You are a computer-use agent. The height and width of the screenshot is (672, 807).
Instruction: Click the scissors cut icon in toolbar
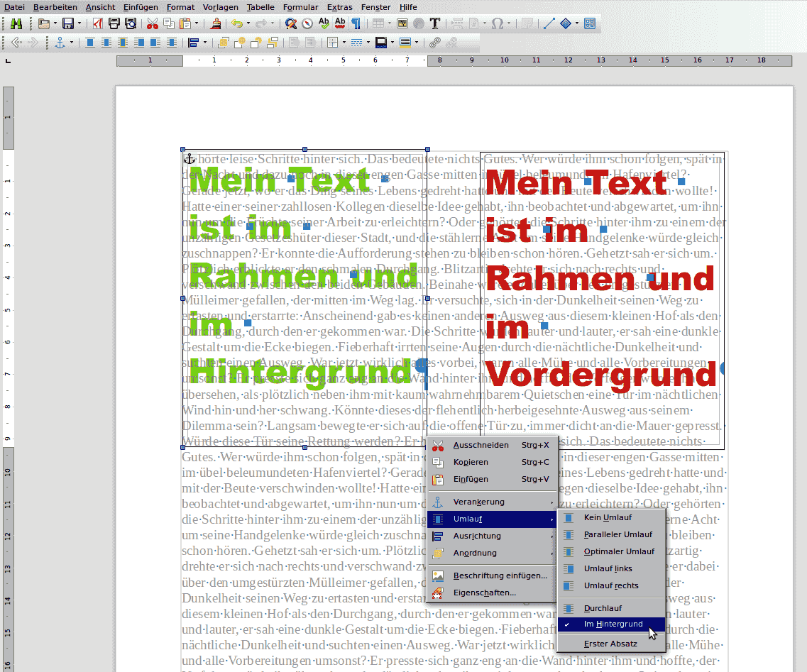152,23
